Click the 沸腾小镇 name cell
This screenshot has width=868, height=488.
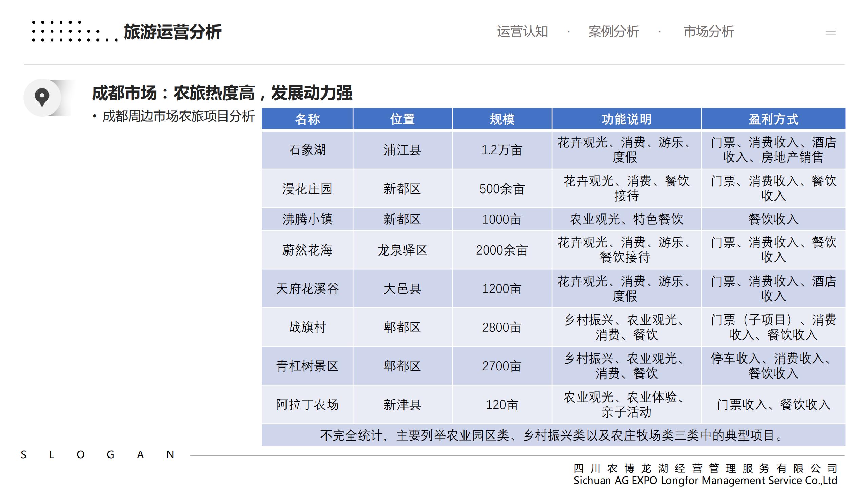(x=307, y=219)
